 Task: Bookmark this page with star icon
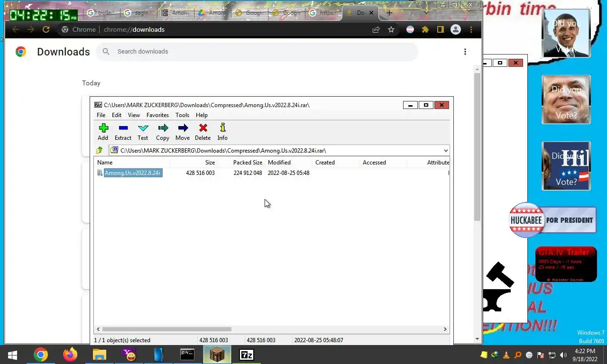391,29
